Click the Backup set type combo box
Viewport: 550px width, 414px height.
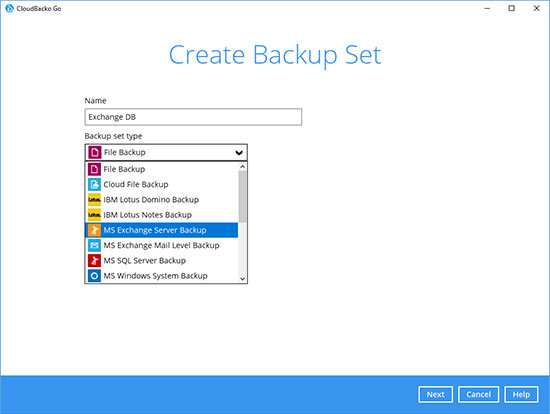coord(166,153)
